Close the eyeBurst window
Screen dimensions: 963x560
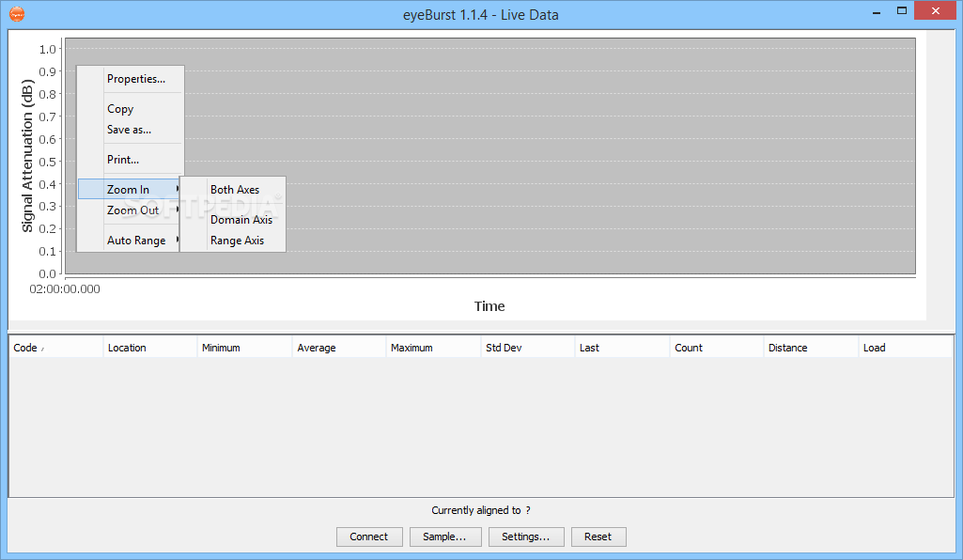point(936,11)
